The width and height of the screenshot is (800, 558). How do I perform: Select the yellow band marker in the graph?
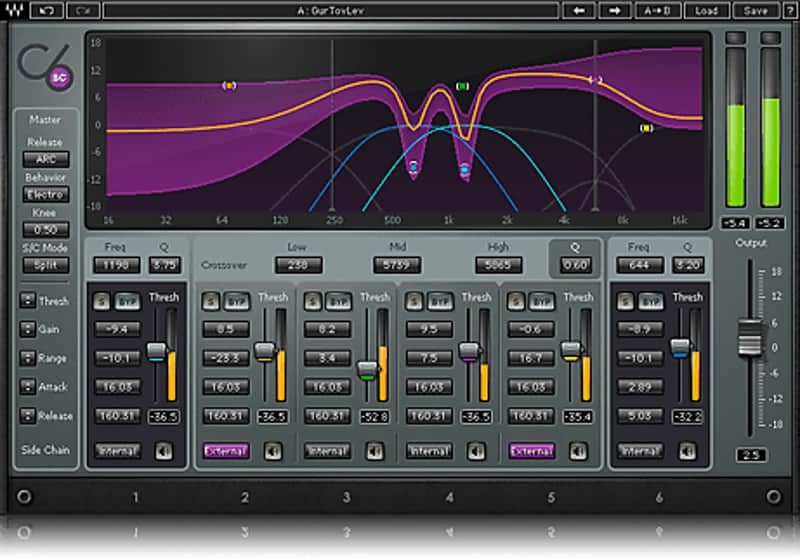click(646, 128)
